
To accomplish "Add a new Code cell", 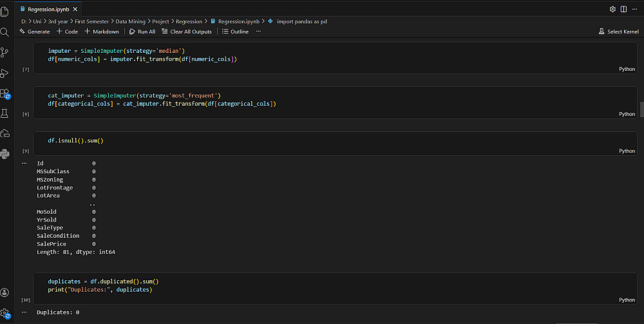I will click(x=67, y=32).
